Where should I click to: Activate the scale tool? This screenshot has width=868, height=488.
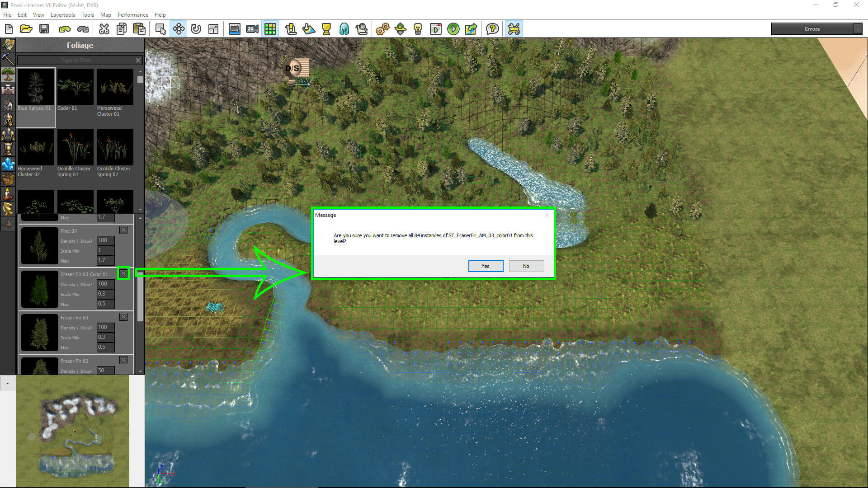[213, 29]
